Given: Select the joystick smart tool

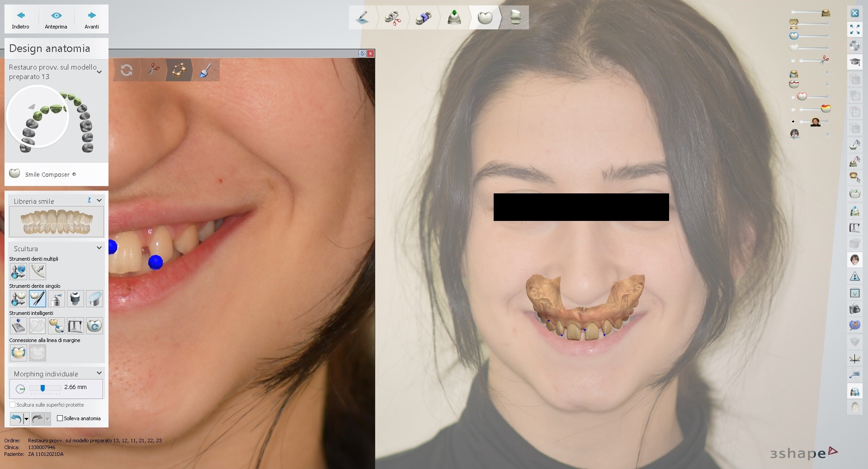Looking at the screenshot, I should point(19,326).
